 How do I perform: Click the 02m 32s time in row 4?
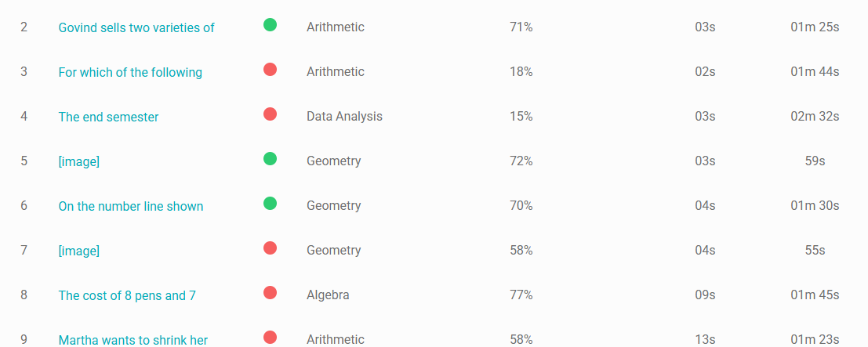point(815,116)
